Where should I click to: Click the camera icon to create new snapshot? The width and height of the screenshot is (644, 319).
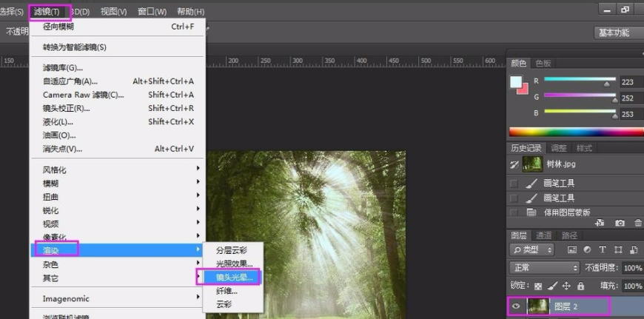620,223
